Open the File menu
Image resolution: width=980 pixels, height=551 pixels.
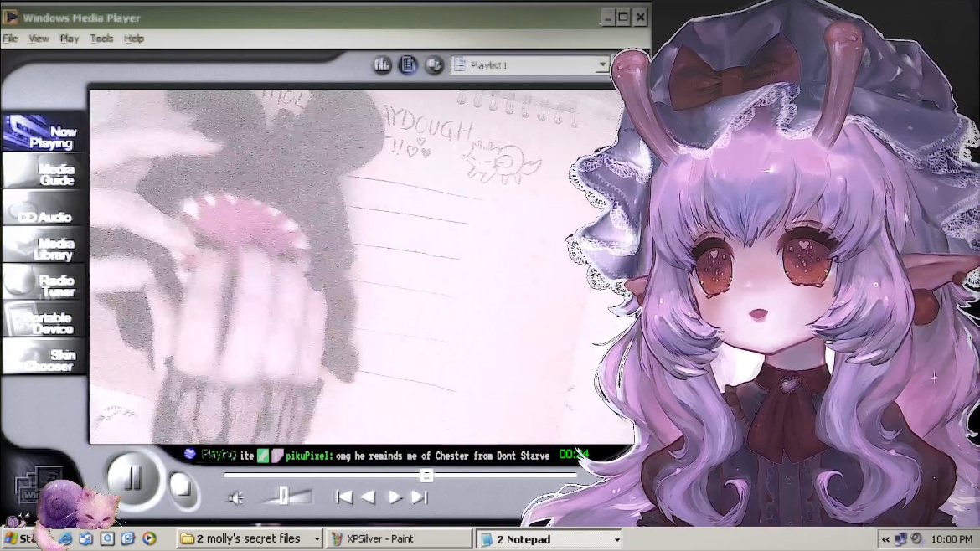pos(10,39)
